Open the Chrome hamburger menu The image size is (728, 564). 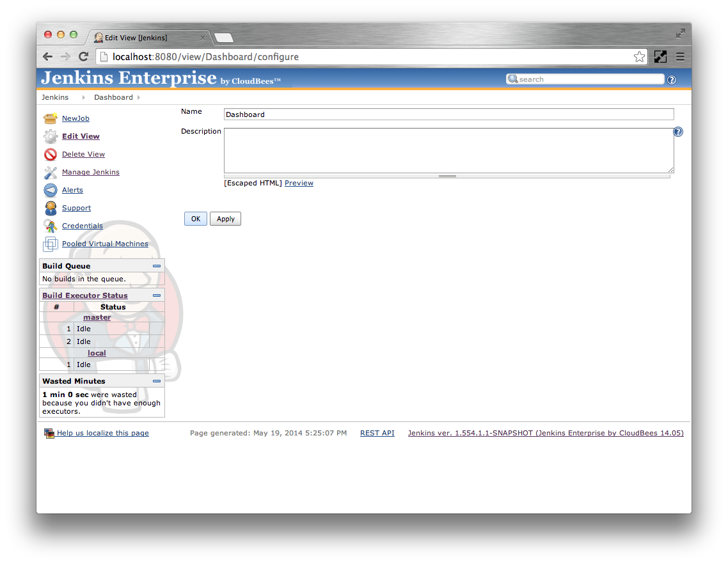tap(680, 57)
